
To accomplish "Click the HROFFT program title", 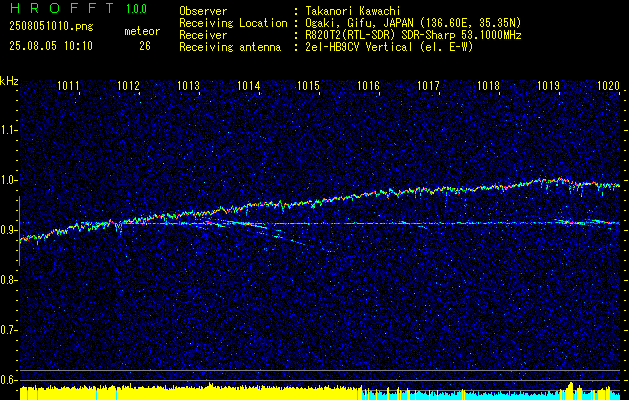I will click(x=62, y=8).
